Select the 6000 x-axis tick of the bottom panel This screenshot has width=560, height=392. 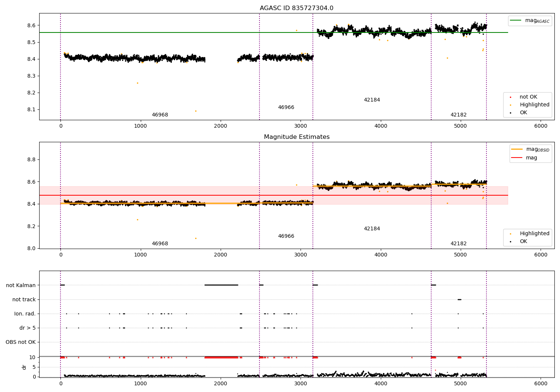[541, 383]
